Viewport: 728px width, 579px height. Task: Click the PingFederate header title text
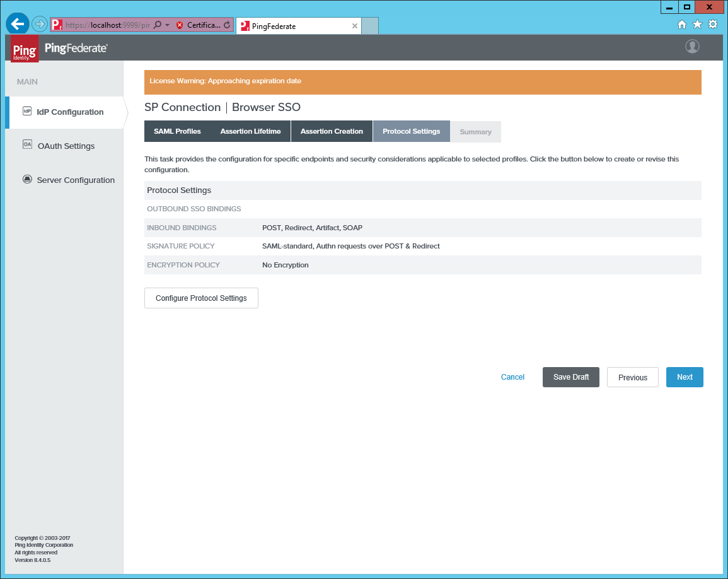coord(76,49)
